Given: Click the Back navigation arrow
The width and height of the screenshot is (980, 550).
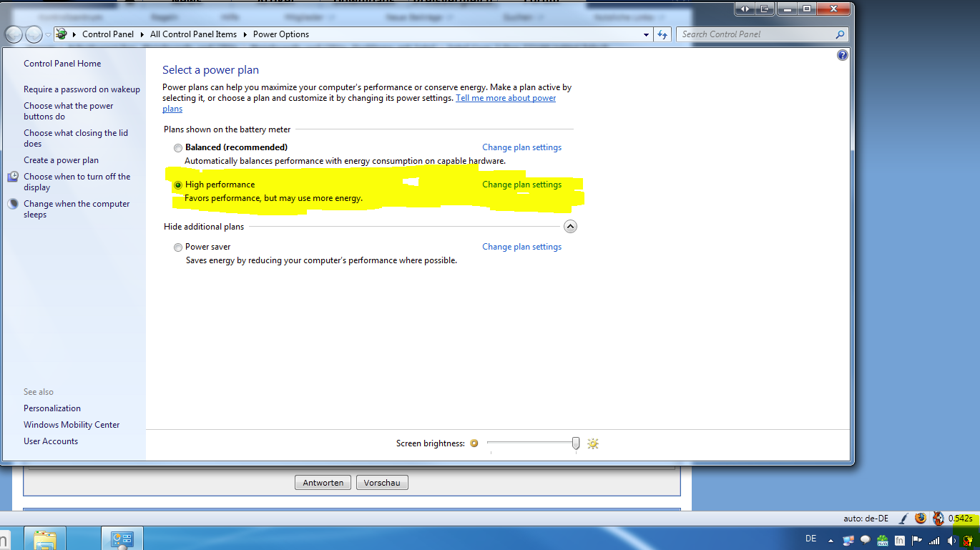Looking at the screenshot, I should pyautogui.click(x=14, y=34).
